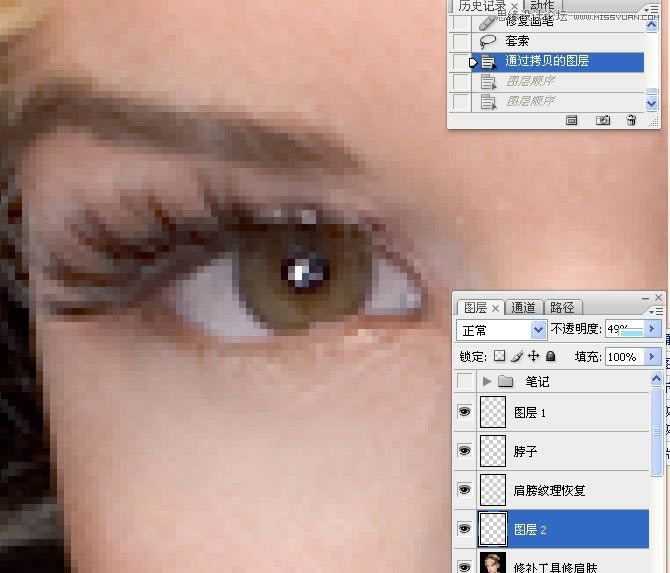670x573 pixels.
Task: Click the 图层 2 layer thumbnail
Action: point(493,528)
